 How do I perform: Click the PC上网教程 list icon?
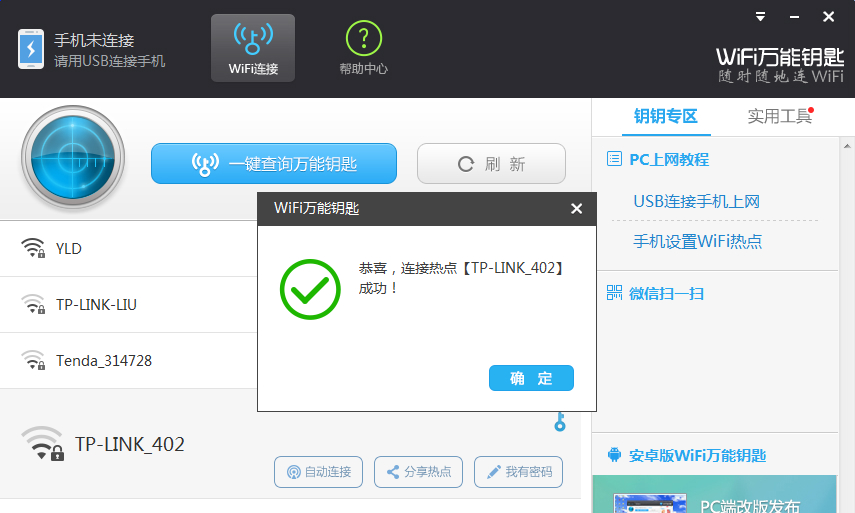pos(614,159)
